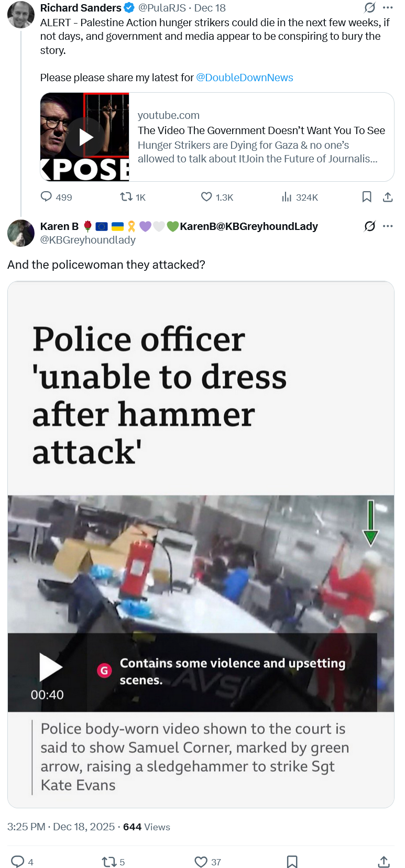Share Karen B's tweet

pyautogui.click(x=384, y=862)
